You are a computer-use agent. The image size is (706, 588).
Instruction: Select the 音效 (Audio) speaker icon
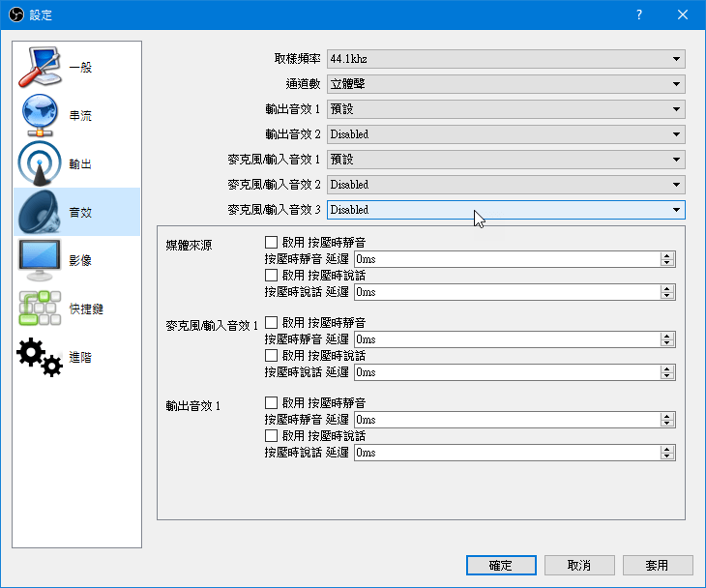[x=41, y=212]
